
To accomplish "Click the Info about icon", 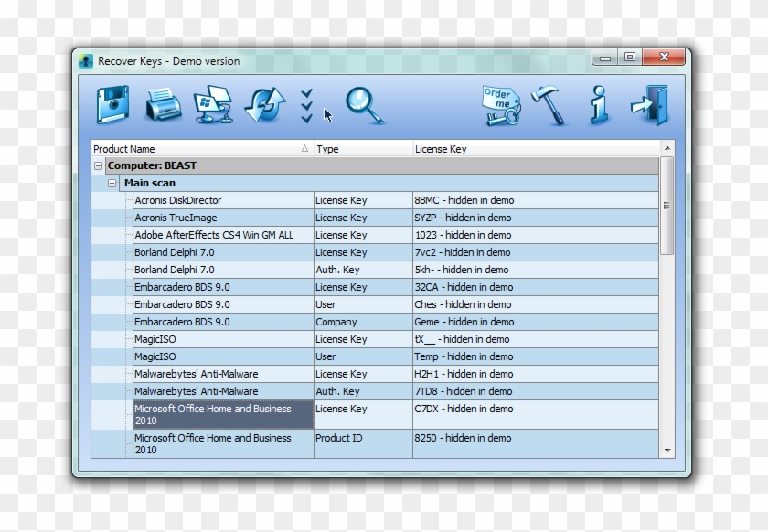I will click(599, 105).
